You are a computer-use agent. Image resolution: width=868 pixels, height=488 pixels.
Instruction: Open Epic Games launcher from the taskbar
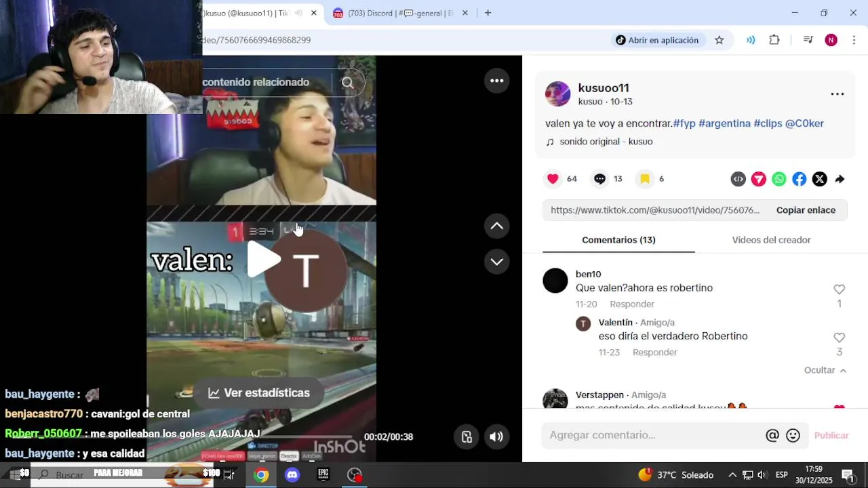coord(323,475)
